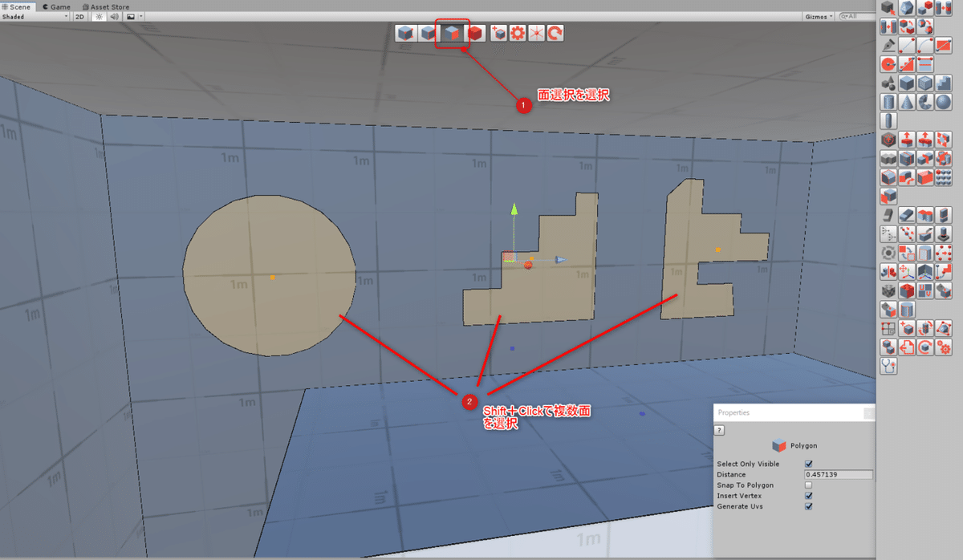The height and width of the screenshot is (560, 963).
Task: Click the scene search field
Action: pyautogui.click(x=856, y=16)
